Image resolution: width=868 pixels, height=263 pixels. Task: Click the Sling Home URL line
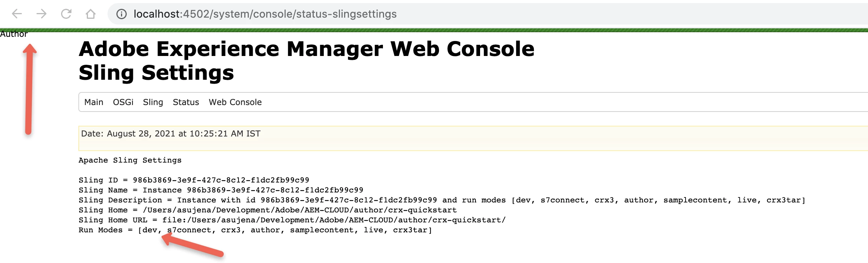click(x=292, y=220)
